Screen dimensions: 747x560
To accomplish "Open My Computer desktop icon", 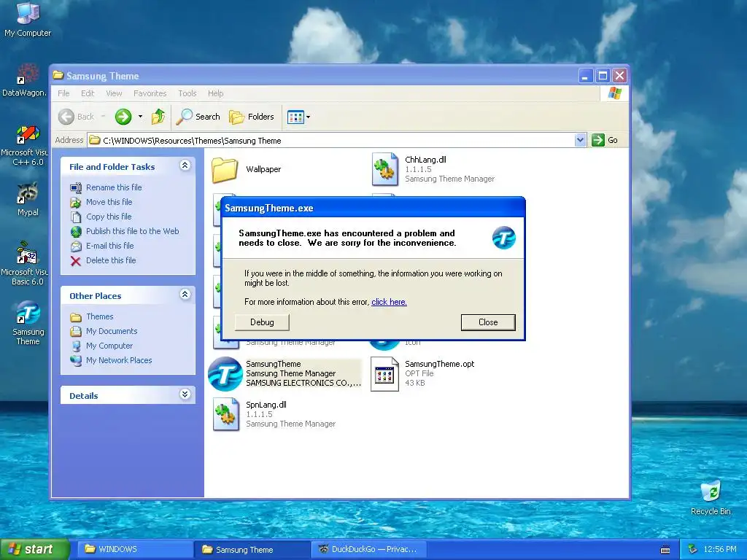I will 27,19.
